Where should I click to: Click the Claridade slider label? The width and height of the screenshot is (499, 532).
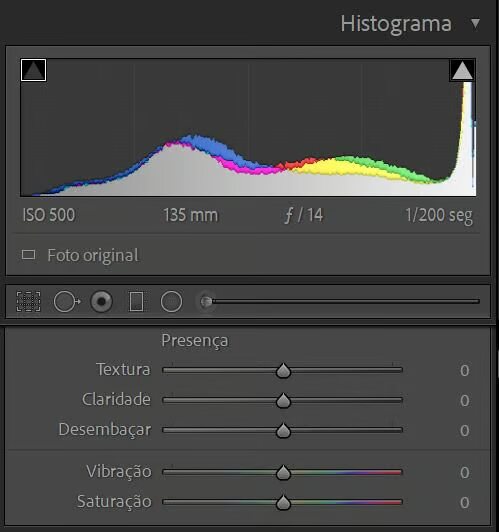pyautogui.click(x=116, y=399)
